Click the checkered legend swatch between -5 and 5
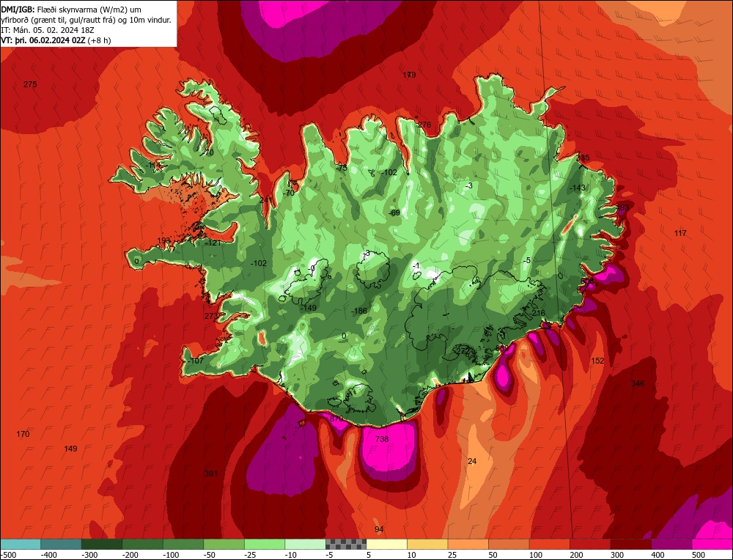Image resolution: width=733 pixels, height=560 pixels. (x=346, y=544)
